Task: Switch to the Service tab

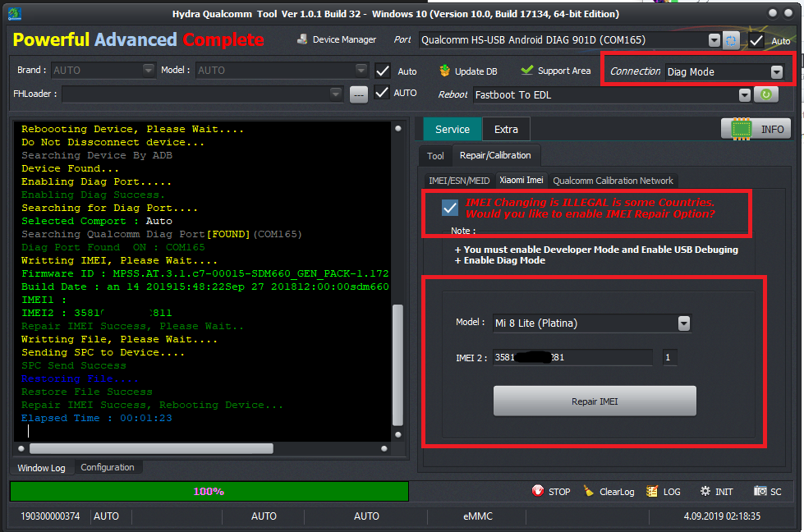Action: tap(453, 129)
